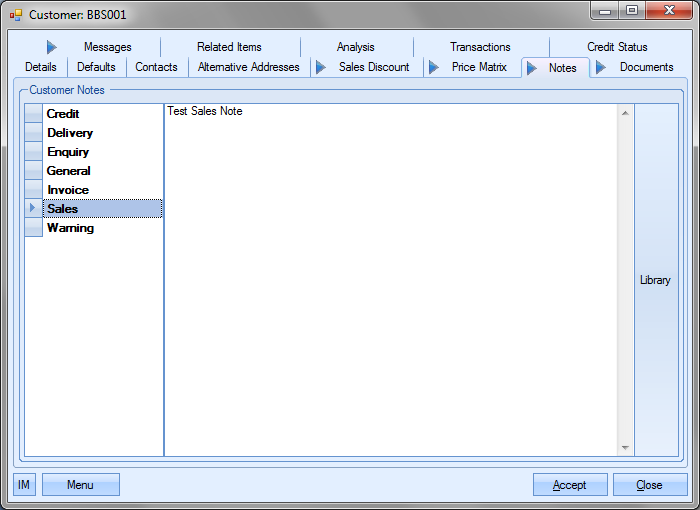Viewport: 700px width, 510px height.
Task: Choose the Enquiry note type
Action: click(x=68, y=152)
